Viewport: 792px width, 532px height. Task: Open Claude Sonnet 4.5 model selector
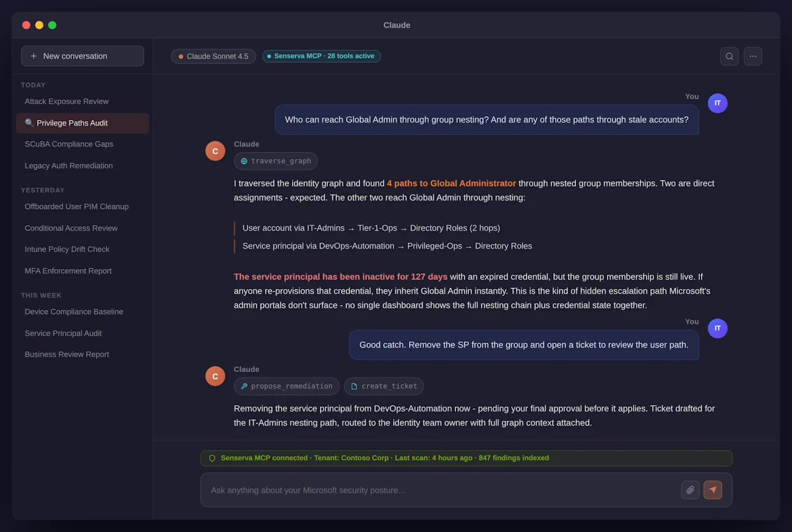point(213,56)
